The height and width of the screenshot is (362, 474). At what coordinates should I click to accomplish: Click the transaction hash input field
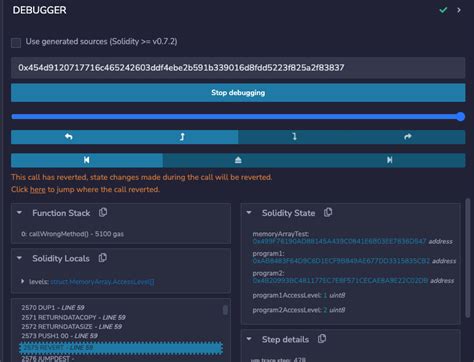(x=238, y=68)
